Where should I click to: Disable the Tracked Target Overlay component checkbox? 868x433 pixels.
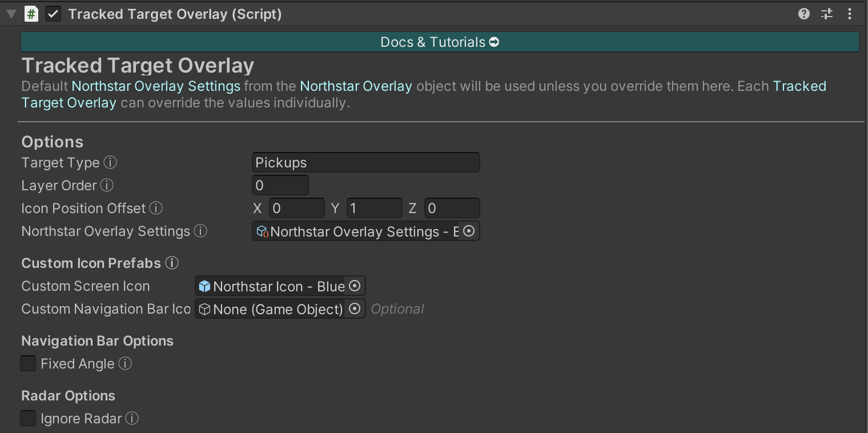(53, 14)
